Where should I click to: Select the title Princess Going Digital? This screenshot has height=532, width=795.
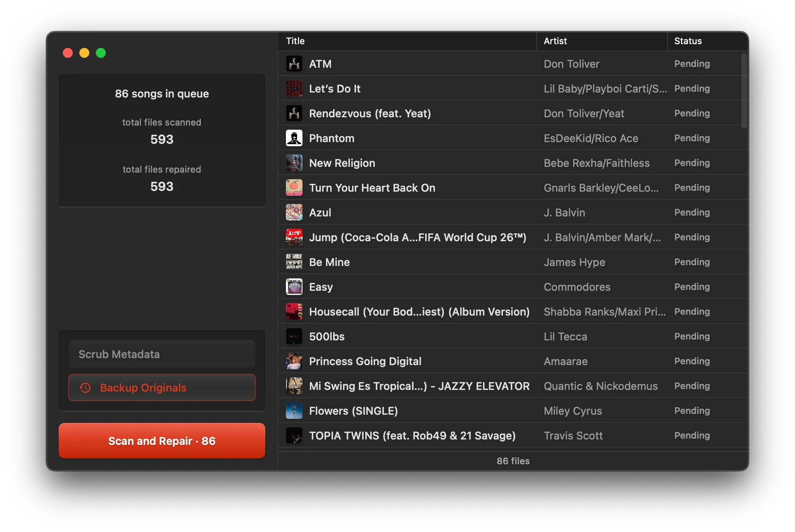point(365,361)
